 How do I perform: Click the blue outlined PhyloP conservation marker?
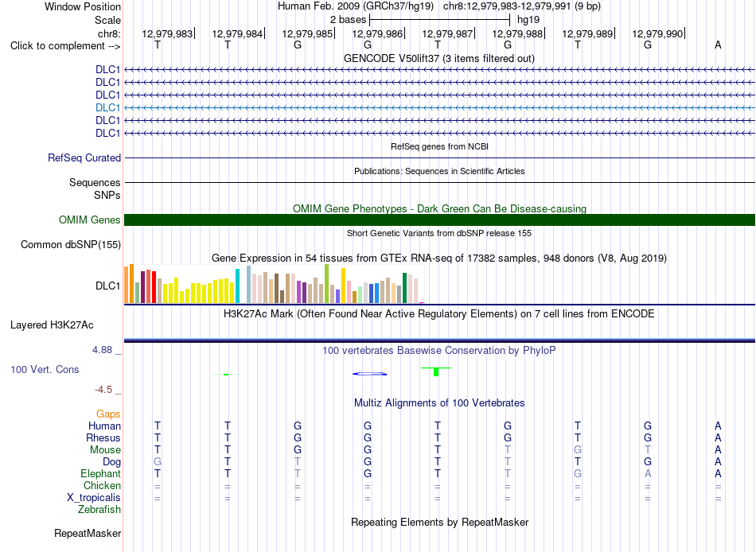pos(370,374)
